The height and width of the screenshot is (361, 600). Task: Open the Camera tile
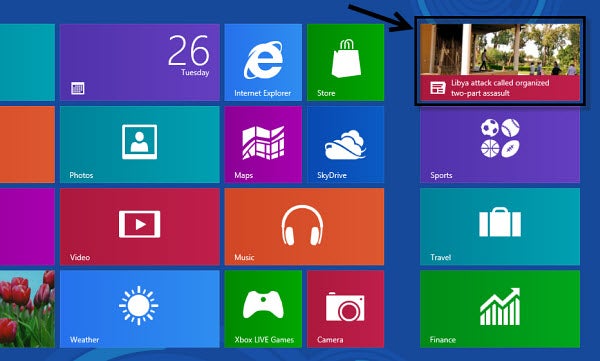pos(346,309)
